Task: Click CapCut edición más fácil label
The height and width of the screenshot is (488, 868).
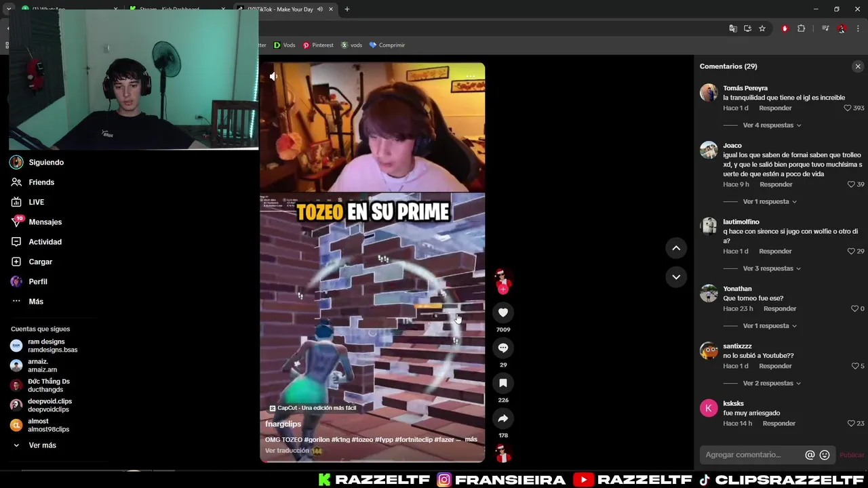Action: coord(313,408)
